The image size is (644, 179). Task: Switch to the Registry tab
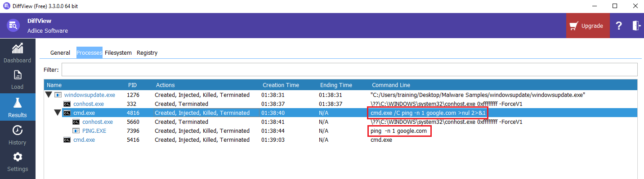point(147,52)
